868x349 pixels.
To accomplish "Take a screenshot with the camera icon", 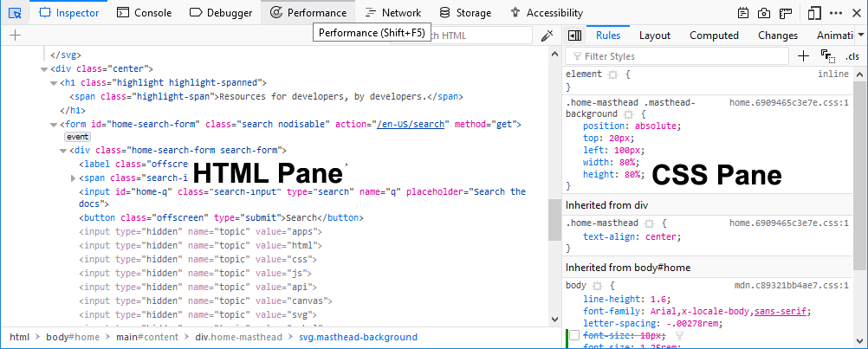I will click(765, 13).
